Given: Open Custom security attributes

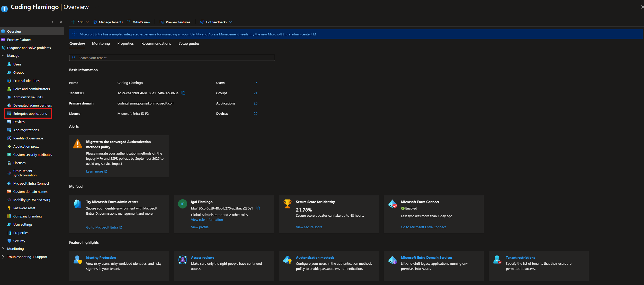Looking at the screenshot, I should coord(32,155).
